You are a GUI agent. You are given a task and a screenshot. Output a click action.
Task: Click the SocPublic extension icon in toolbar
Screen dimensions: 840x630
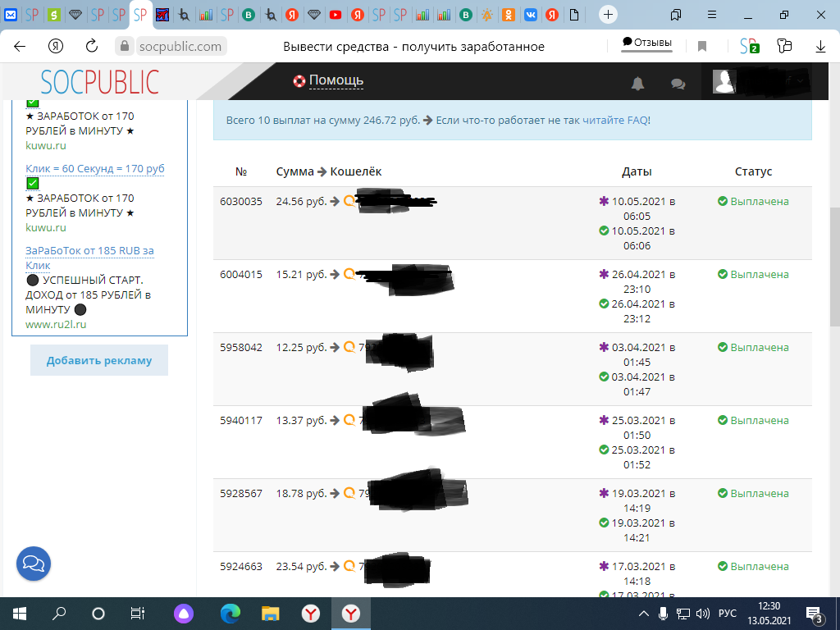(x=748, y=47)
